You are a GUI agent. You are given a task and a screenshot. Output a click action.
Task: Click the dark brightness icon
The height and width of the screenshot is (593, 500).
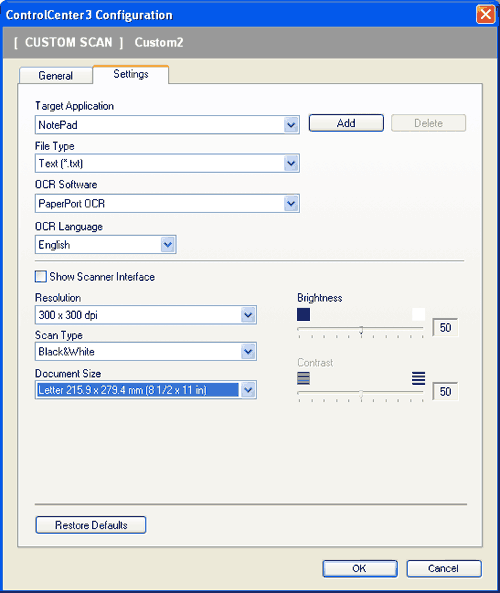click(303, 314)
